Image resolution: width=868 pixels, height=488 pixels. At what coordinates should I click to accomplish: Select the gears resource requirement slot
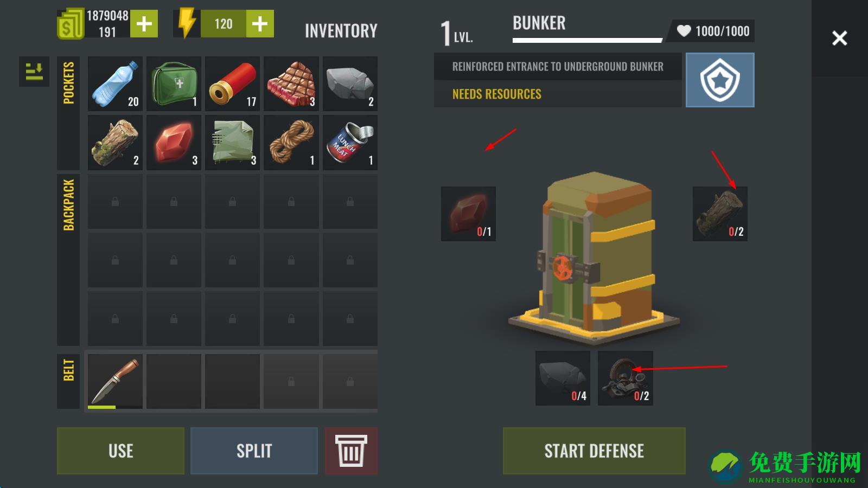pyautogui.click(x=625, y=378)
